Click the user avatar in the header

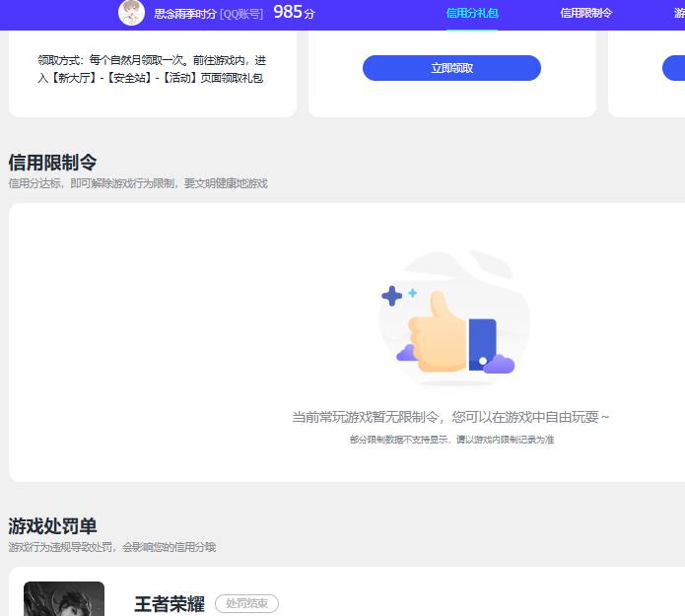pyautogui.click(x=131, y=13)
